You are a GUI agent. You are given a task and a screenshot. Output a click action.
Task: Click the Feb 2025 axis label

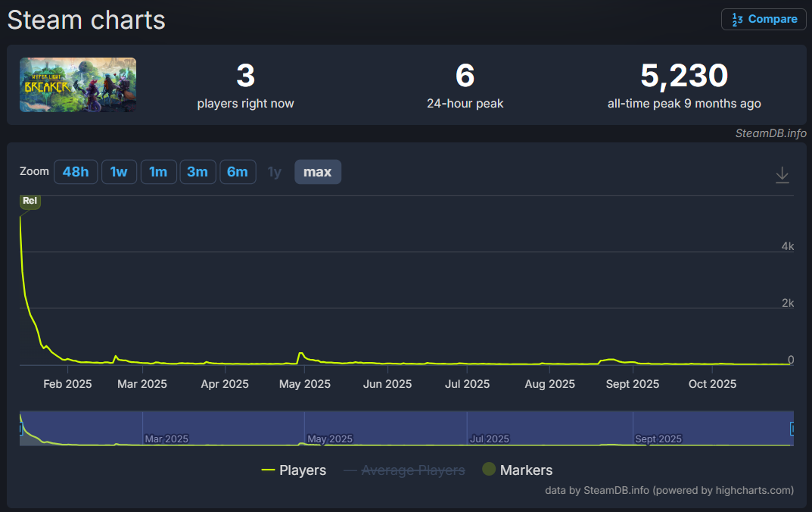[67, 384]
